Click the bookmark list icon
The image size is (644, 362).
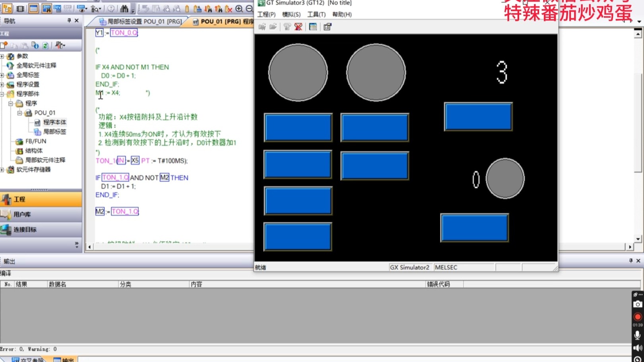point(198,8)
